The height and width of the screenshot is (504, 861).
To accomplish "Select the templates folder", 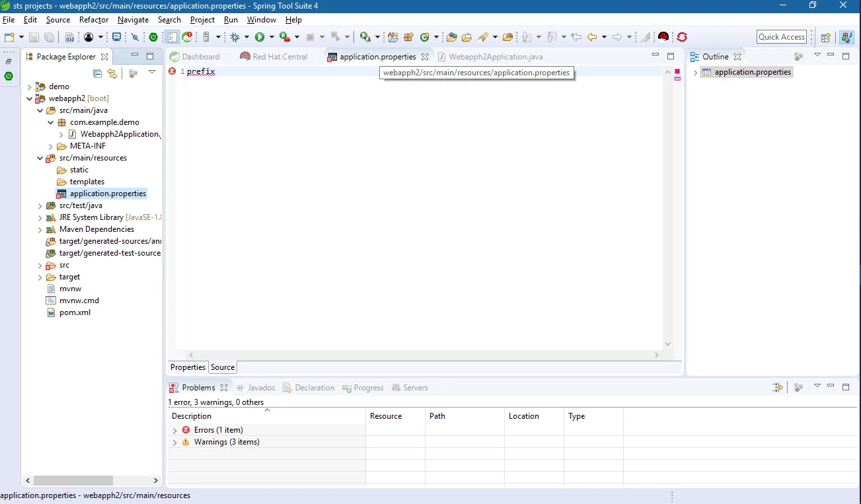I will coord(81,182).
